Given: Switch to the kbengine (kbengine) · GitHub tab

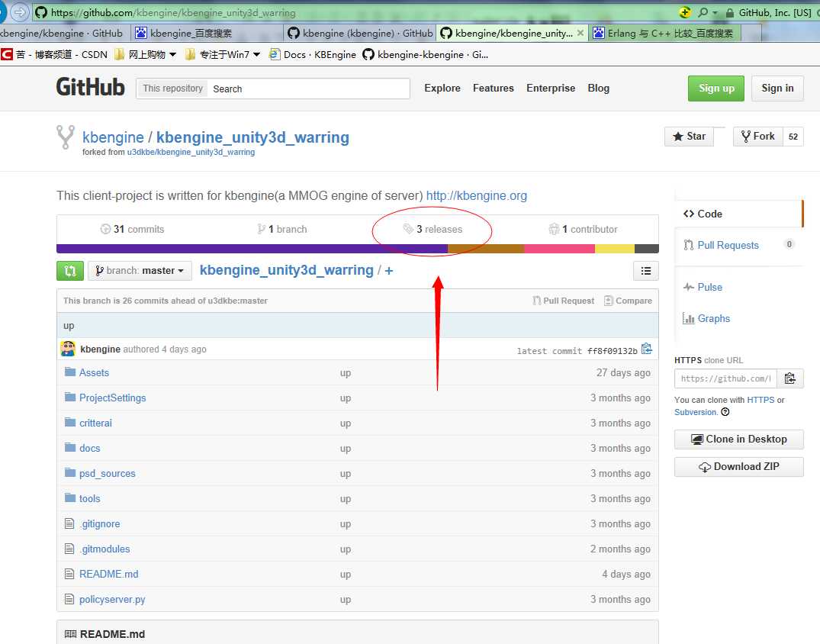Looking at the screenshot, I should pyautogui.click(x=361, y=33).
